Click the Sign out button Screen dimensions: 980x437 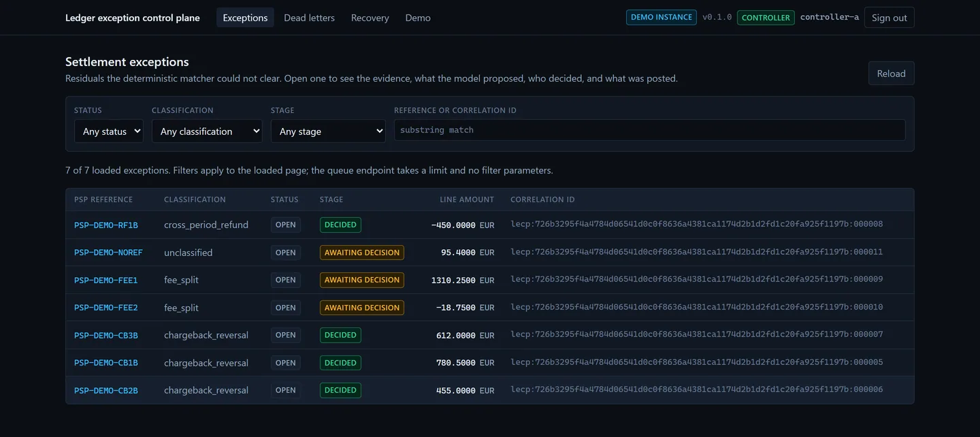pyautogui.click(x=889, y=18)
